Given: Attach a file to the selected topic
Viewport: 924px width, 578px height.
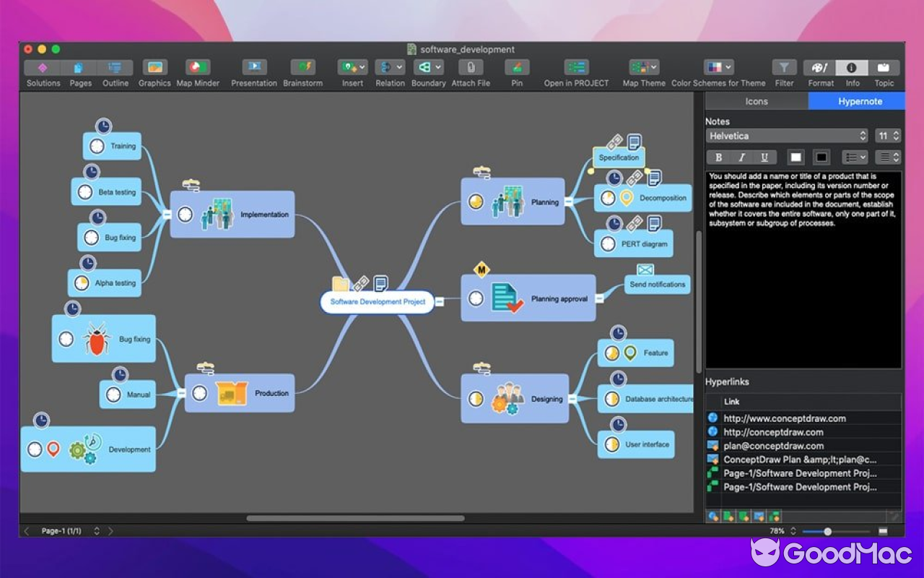Looking at the screenshot, I should point(470,69).
